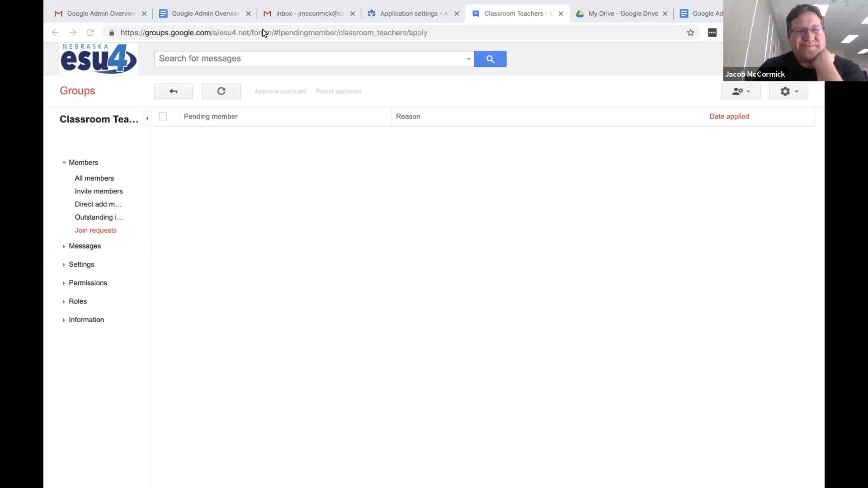This screenshot has width=868, height=488.
Task: Click the padlock site info icon
Action: click(x=112, y=33)
